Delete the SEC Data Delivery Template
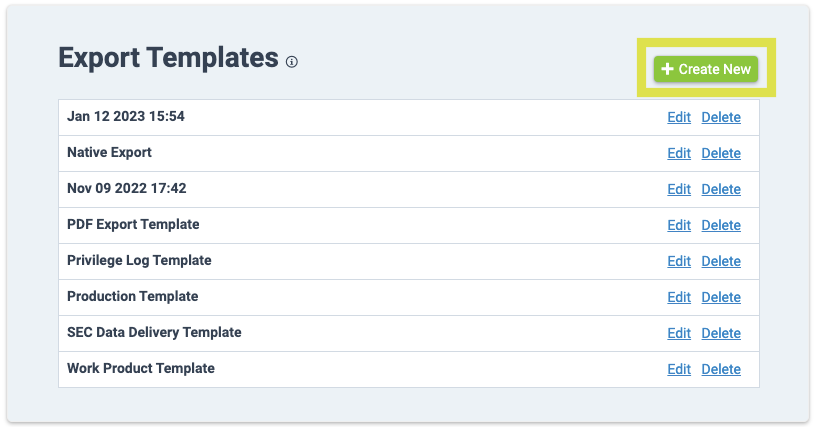Screen dimensions: 815x427 point(721,333)
